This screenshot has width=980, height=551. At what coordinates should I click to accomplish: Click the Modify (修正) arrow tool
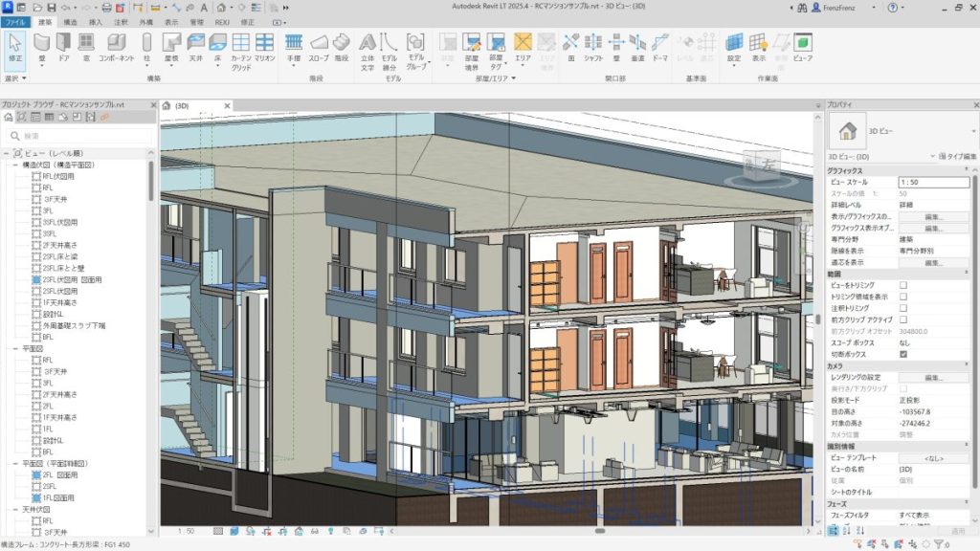(15, 46)
